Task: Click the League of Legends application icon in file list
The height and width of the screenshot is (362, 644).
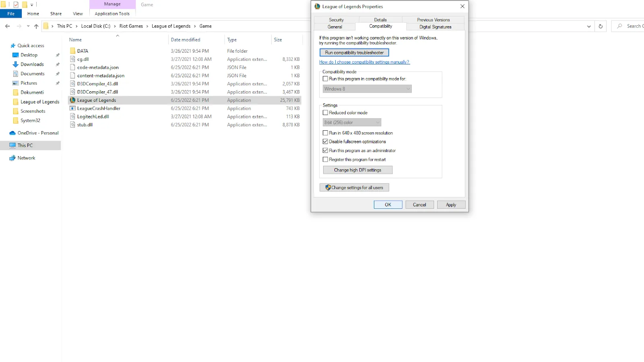Action: (x=72, y=100)
